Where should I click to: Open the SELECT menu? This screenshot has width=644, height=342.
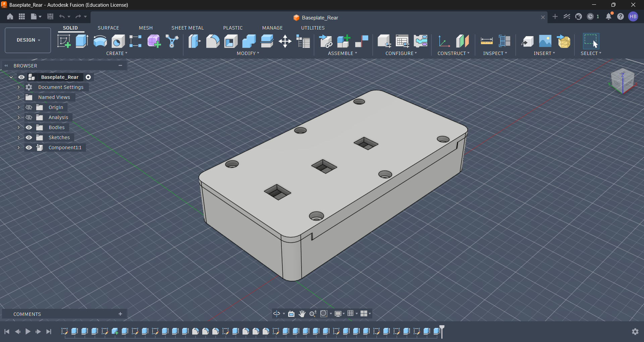pos(591,53)
